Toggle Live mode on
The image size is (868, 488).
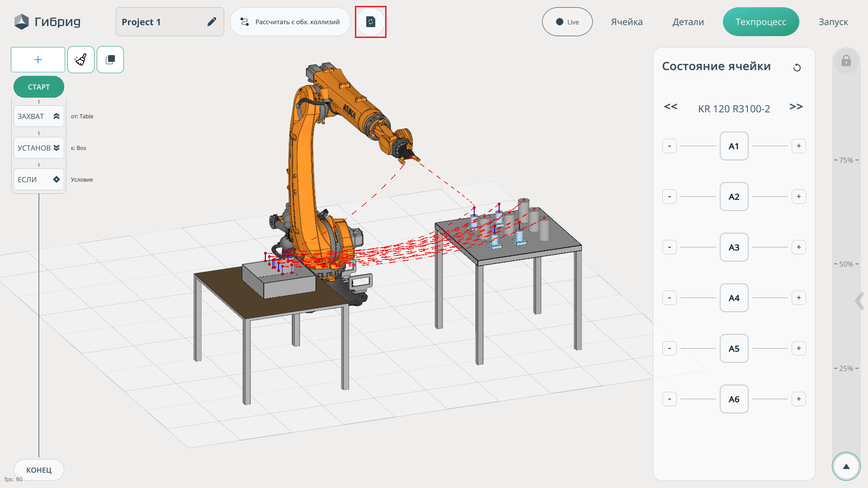point(567,22)
